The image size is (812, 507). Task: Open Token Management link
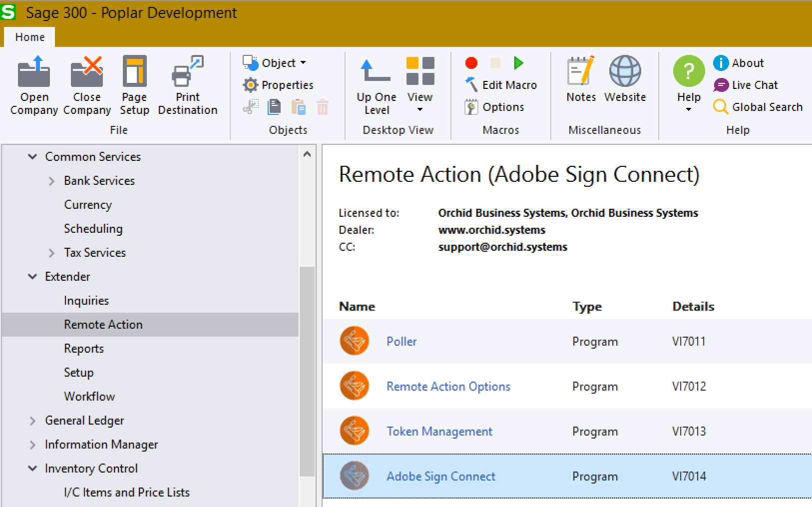[439, 432]
